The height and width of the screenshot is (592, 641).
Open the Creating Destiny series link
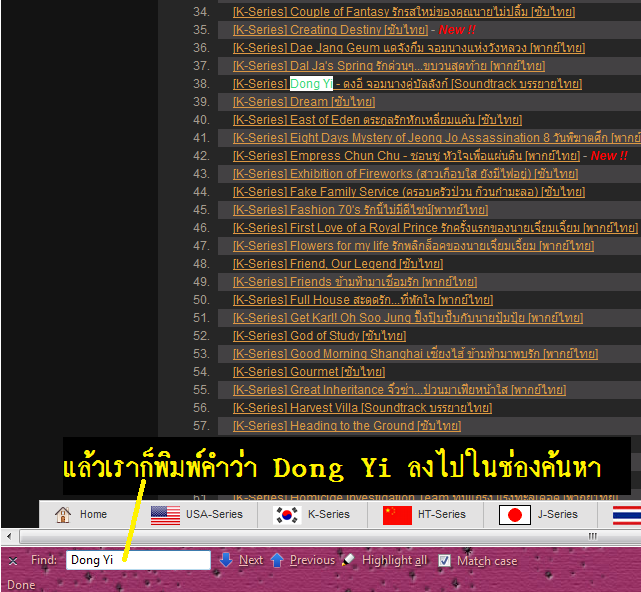point(330,30)
